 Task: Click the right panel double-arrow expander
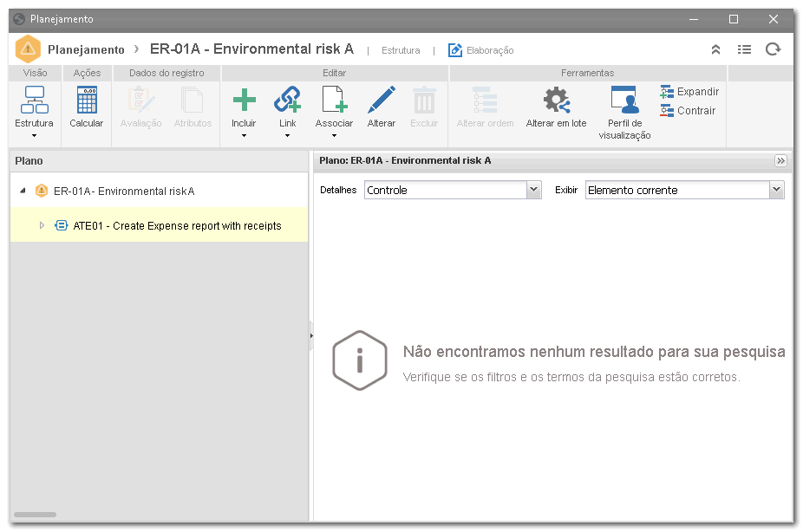point(780,160)
